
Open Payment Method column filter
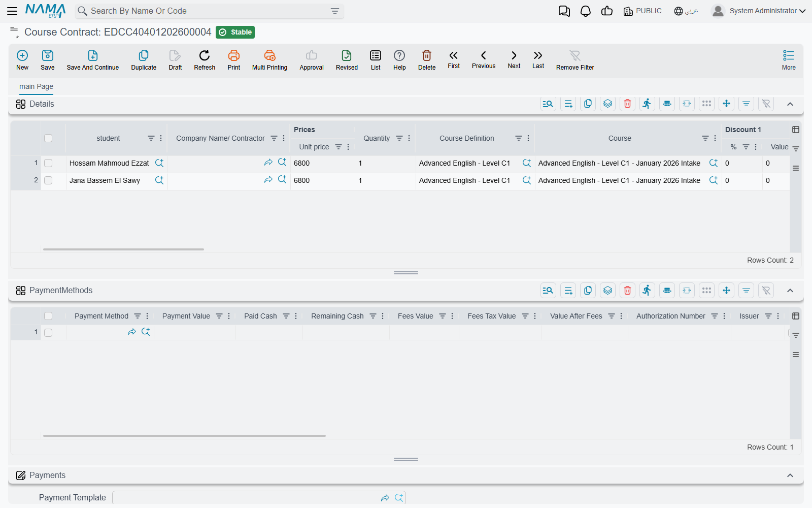pos(138,316)
